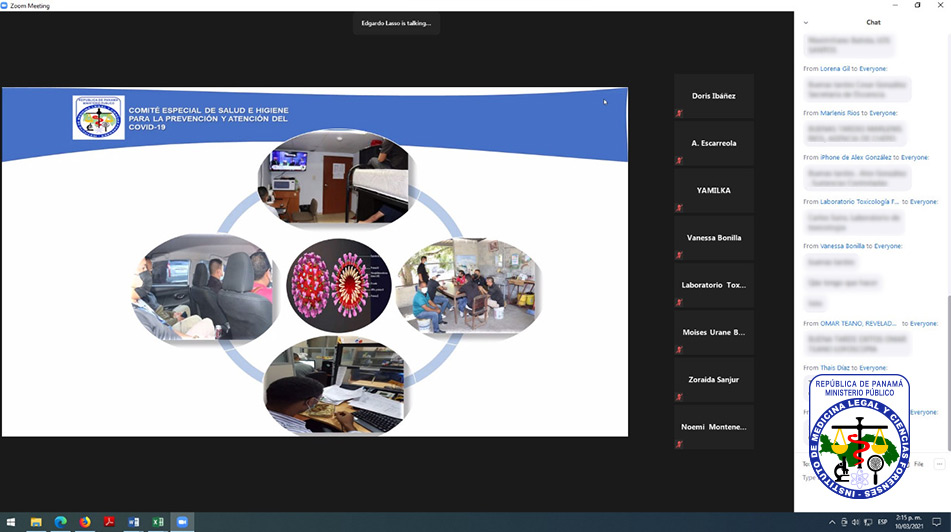This screenshot has width=951, height=532.
Task: Click muted mic icon on Doris Ibáñez tile
Action: coord(679,113)
